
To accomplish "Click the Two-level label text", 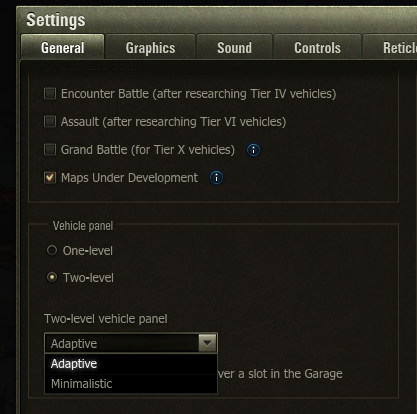I will (88, 278).
